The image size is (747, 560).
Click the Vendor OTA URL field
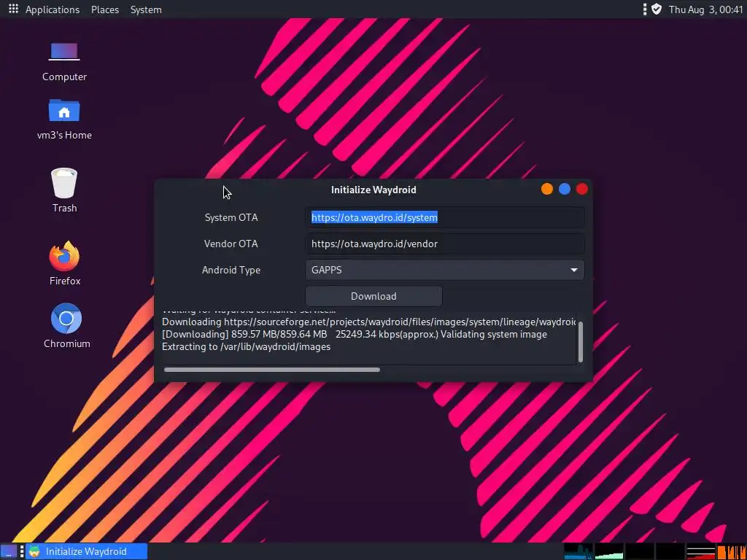(444, 244)
